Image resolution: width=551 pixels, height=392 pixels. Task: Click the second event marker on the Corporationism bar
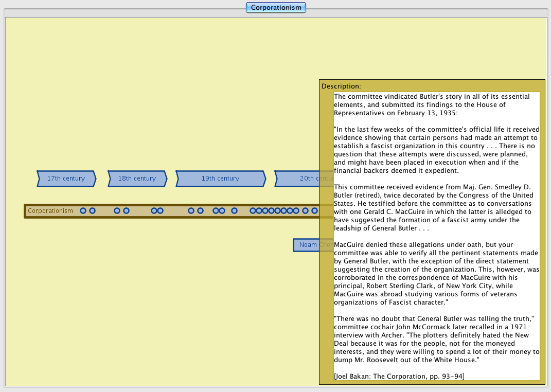(92, 211)
